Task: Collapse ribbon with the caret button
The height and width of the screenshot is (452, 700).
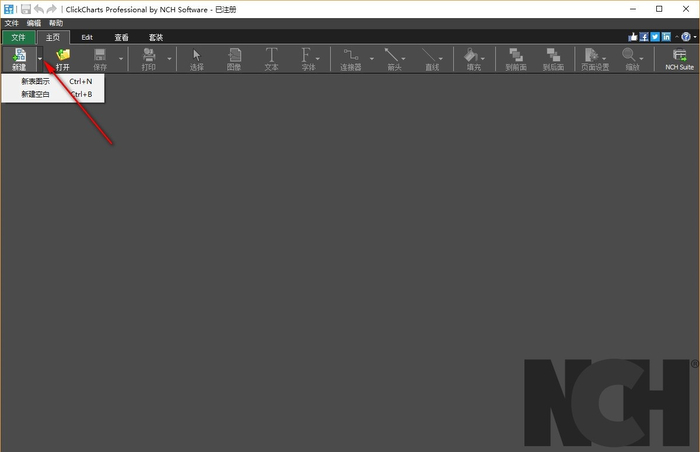Action: 677,37
